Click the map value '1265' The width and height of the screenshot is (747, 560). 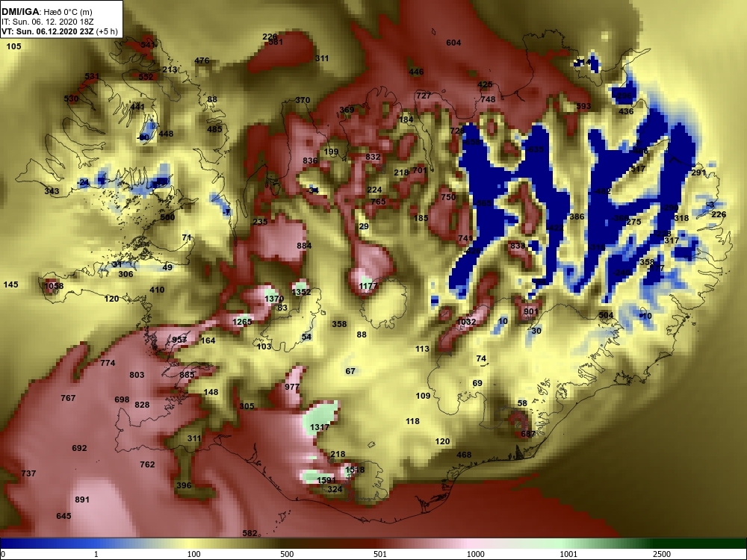[x=242, y=321]
